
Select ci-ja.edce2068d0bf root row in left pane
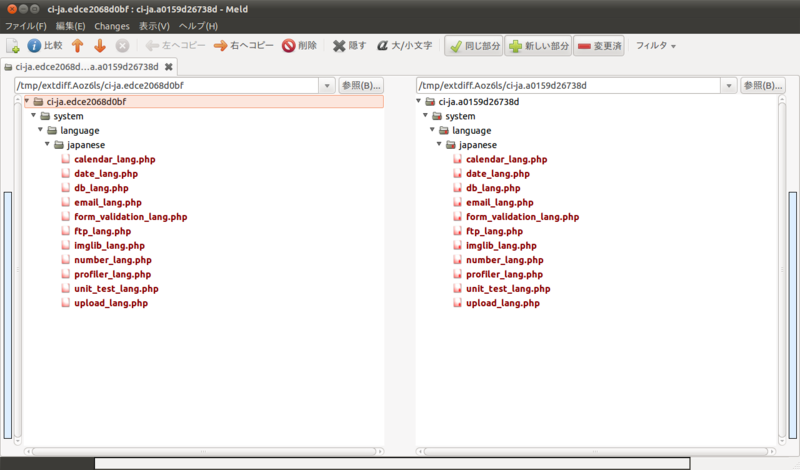(x=204, y=102)
